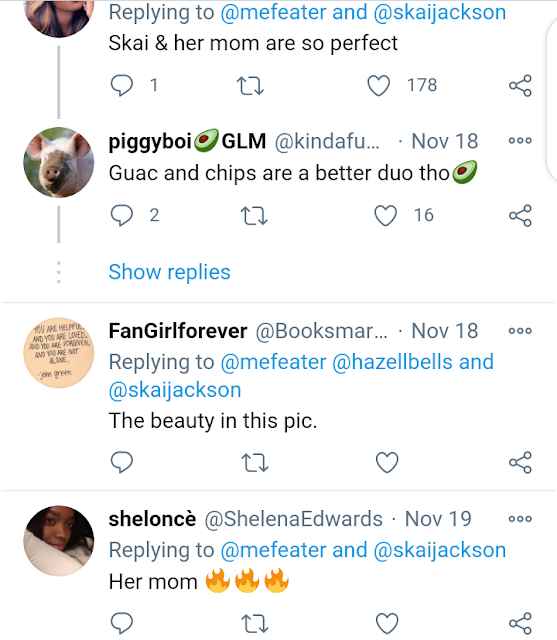Image resolution: width=557 pixels, height=640 pixels.
Task: Share piggyboi's guac and chips tweet
Action: pyautogui.click(x=520, y=216)
